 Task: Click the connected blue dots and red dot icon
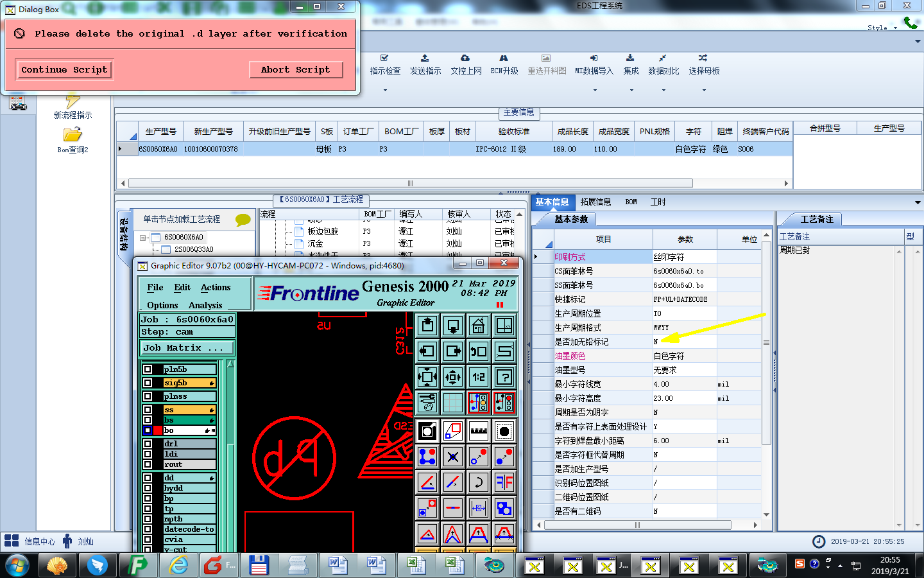(427, 457)
